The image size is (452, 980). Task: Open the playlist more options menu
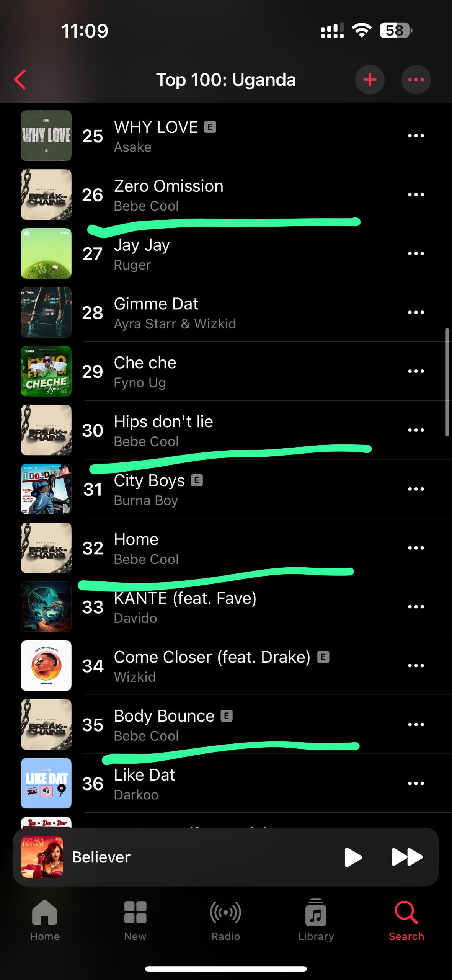pos(416,80)
